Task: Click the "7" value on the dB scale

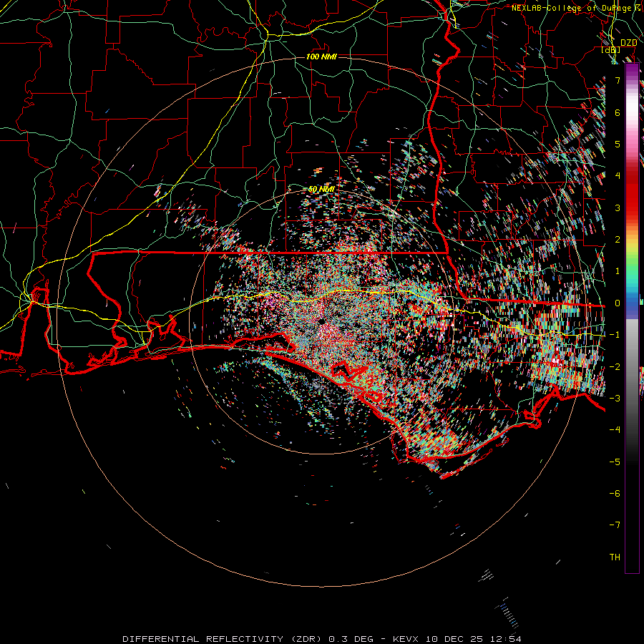Action: pos(618,80)
